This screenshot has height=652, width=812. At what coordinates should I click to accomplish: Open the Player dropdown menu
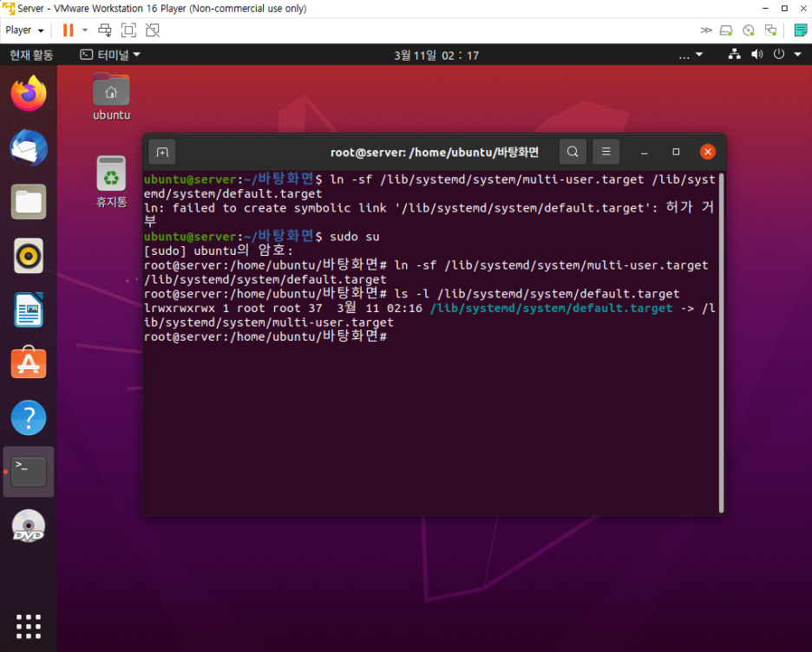point(24,30)
